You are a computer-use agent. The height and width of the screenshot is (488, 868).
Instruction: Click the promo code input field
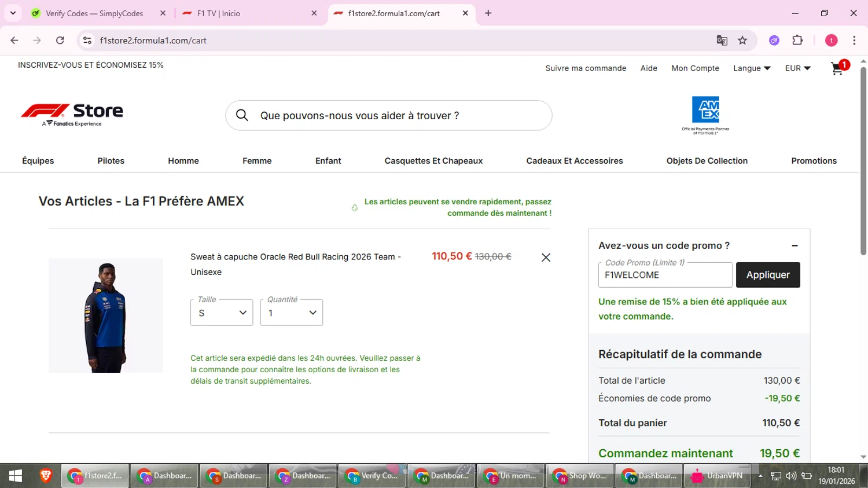coord(665,275)
